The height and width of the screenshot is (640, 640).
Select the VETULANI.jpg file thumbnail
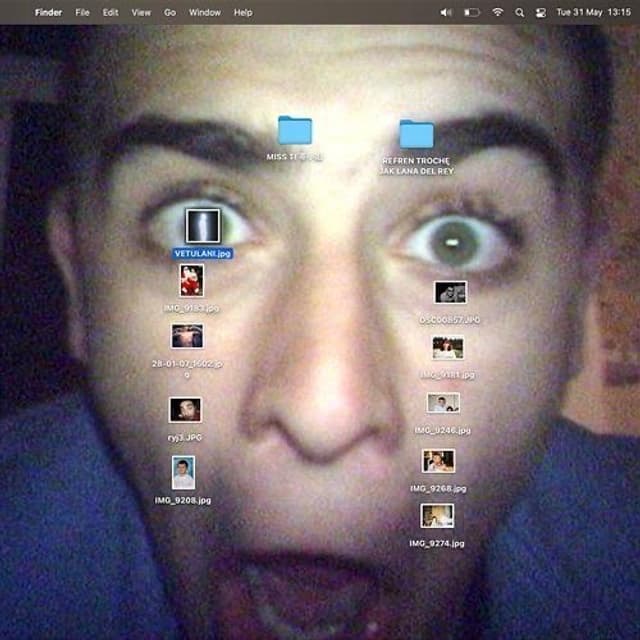202,226
